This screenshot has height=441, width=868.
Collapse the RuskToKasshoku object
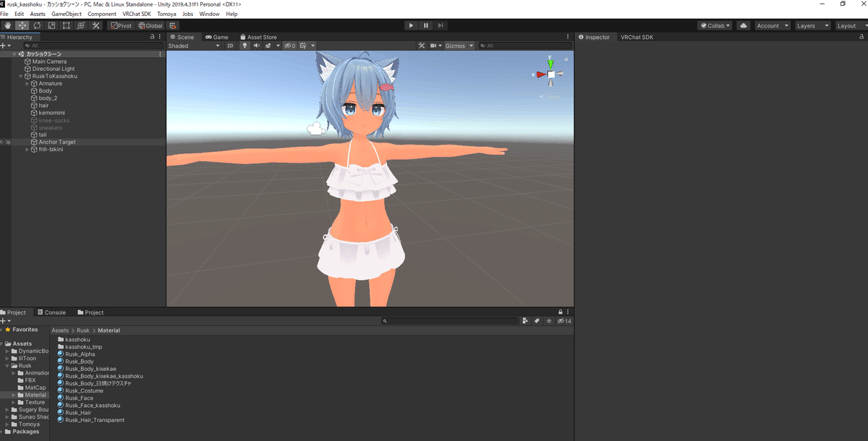pos(21,76)
